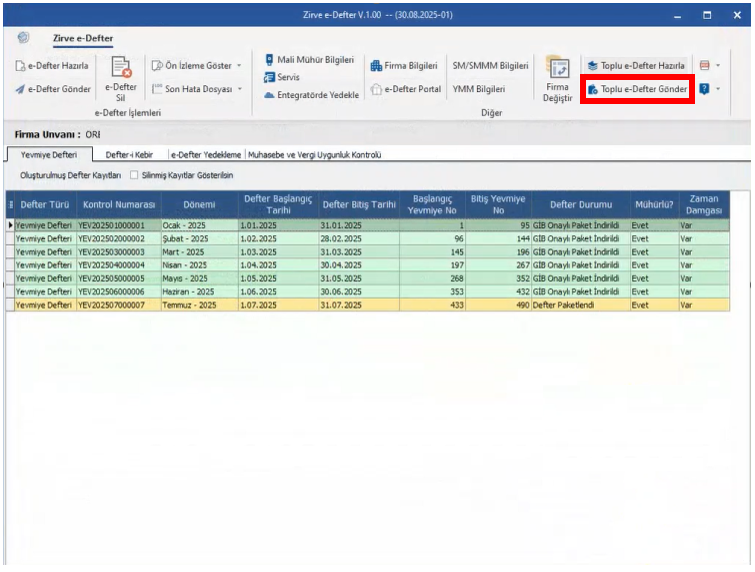This screenshot has height=572, width=755.
Task: Click the Mali Mühür Bilgileri icon
Action: (269, 60)
